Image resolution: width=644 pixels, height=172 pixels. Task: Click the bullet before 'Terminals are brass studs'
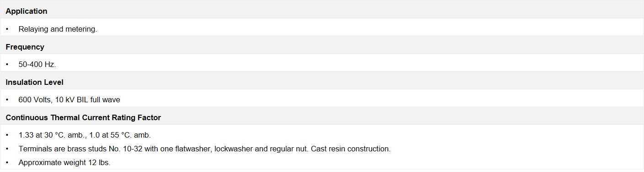[x=7, y=149]
